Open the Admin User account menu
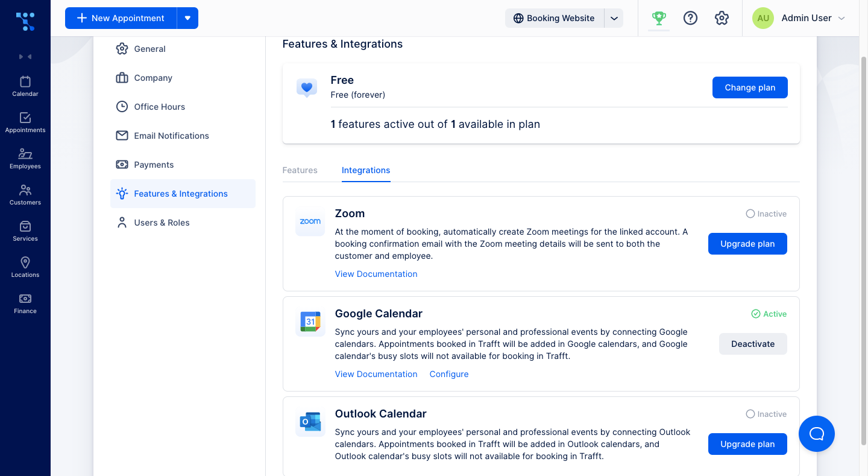 (x=799, y=18)
